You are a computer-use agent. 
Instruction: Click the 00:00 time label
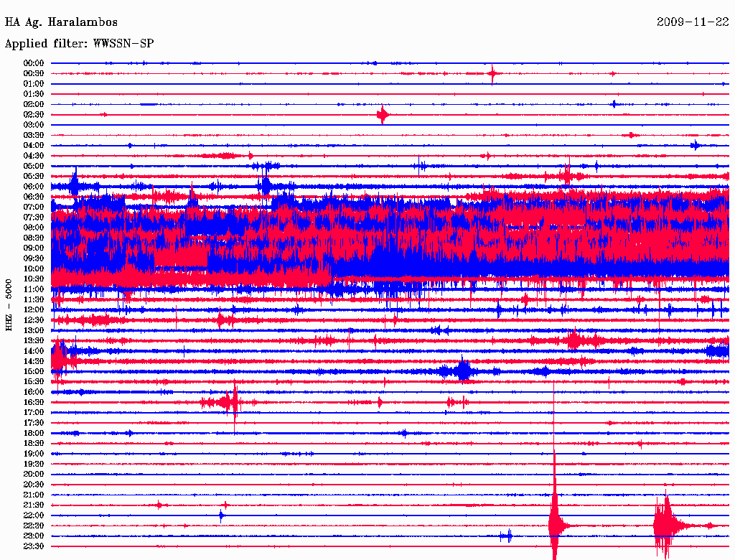34,63
